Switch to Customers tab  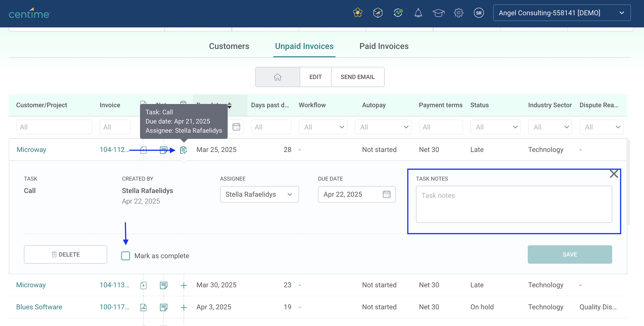[229, 46]
